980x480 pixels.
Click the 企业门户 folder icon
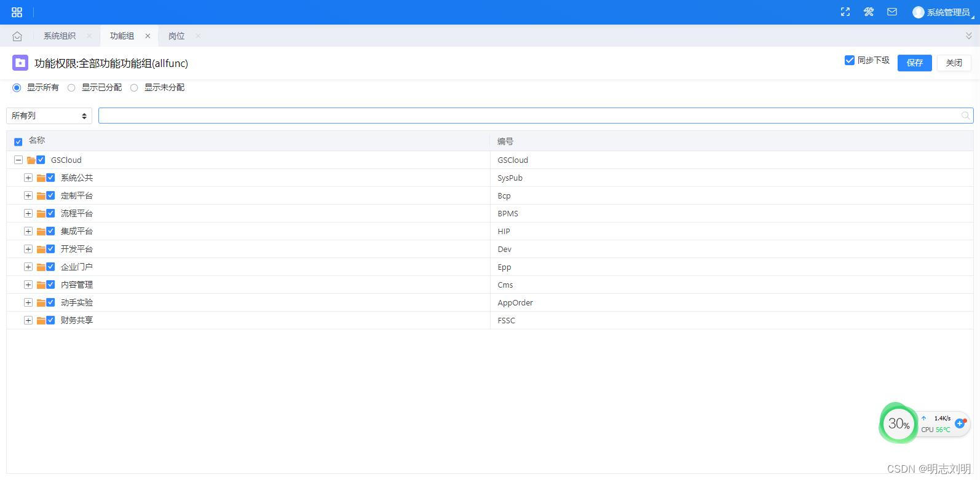pos(41,267)
